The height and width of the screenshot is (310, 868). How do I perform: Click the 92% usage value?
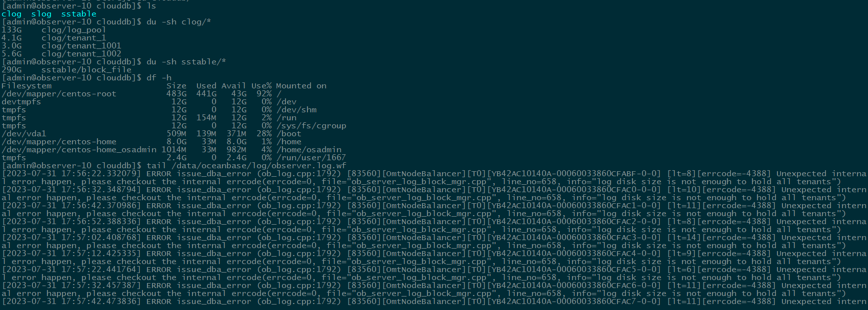pos(264,94)
